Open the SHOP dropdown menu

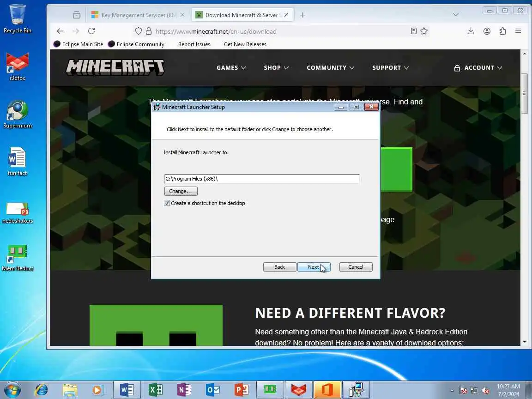(x=276, y=68)
